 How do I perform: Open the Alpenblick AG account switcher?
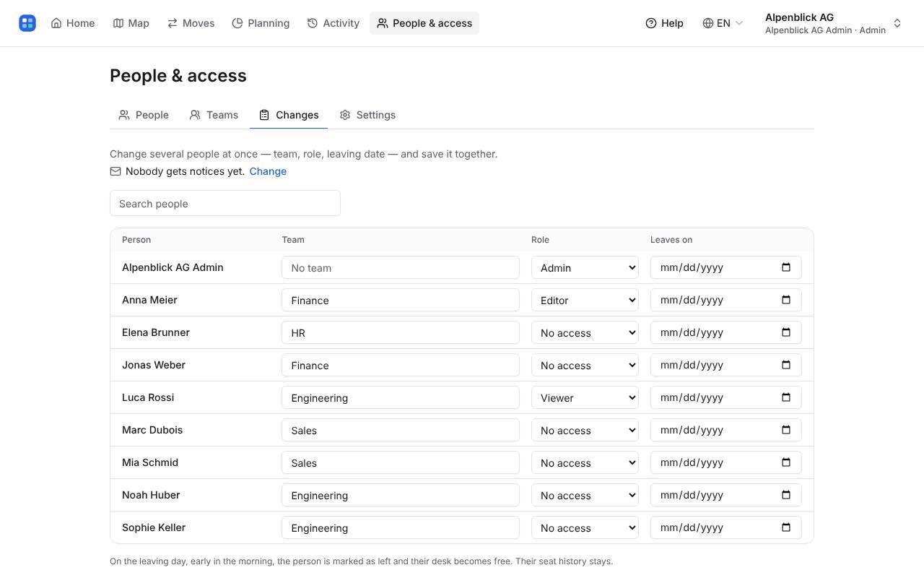pos(833,23)
